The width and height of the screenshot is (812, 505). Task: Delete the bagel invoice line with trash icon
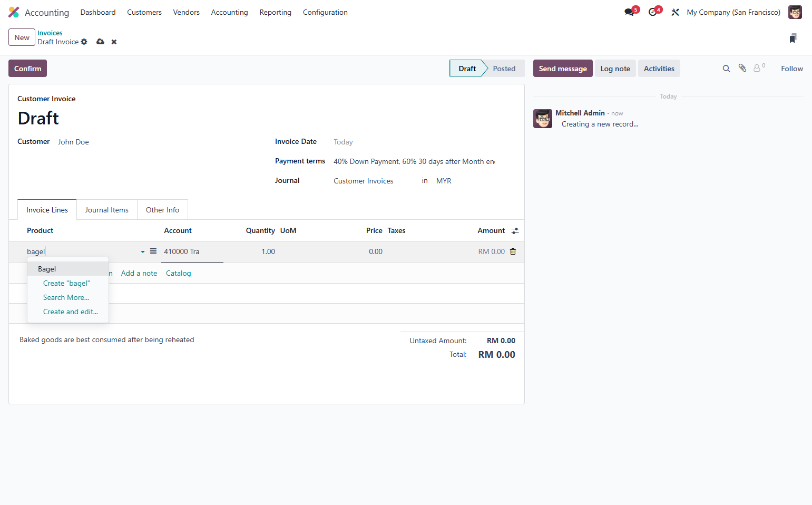[x=513, y=251]
